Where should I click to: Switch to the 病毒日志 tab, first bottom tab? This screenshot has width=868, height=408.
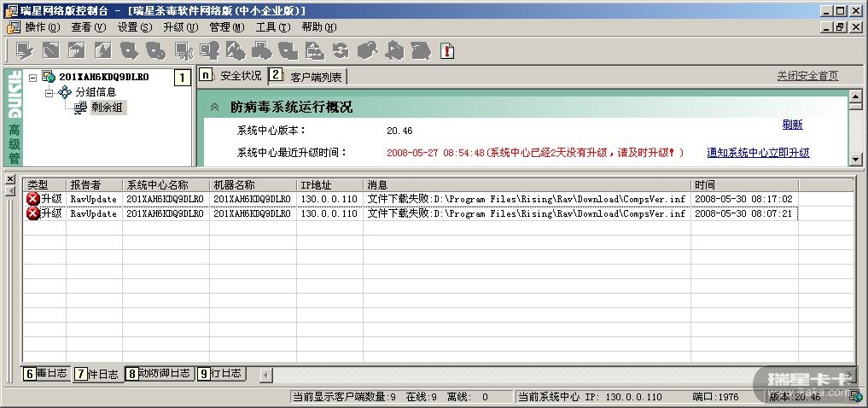[46, 373]
